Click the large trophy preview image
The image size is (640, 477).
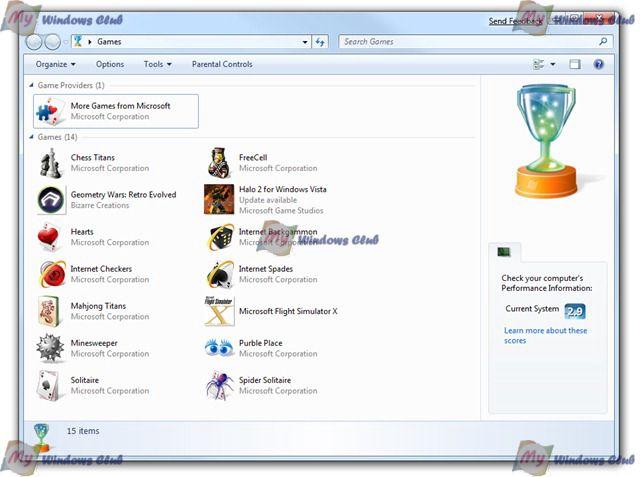[x=547, y=141]
